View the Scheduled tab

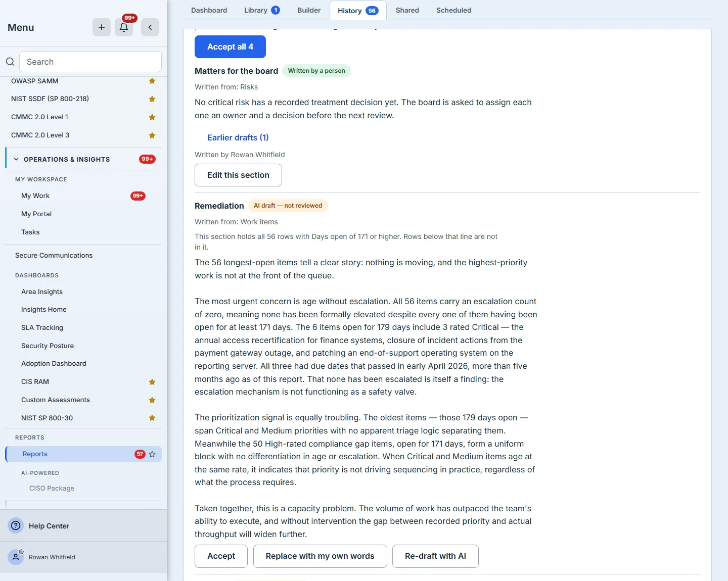pyautogui.click(x=453, y=10)
